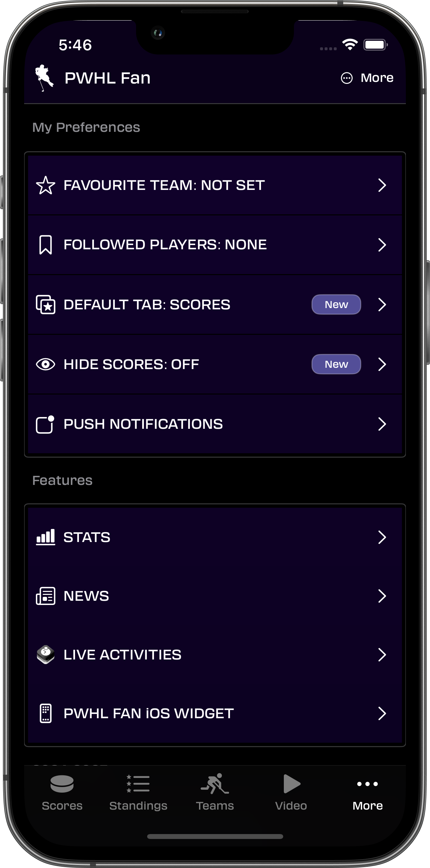Screen dimensions: 430x868
Task: Tap the Stats bar chart icon
Action: point(45,537)
